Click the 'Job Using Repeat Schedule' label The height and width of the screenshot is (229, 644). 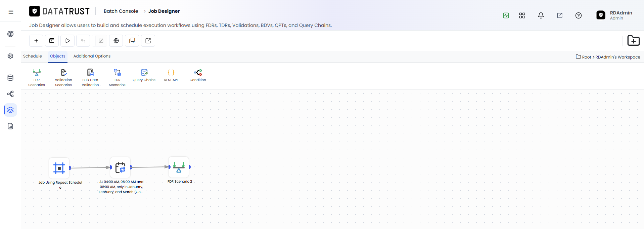[60, 185]
